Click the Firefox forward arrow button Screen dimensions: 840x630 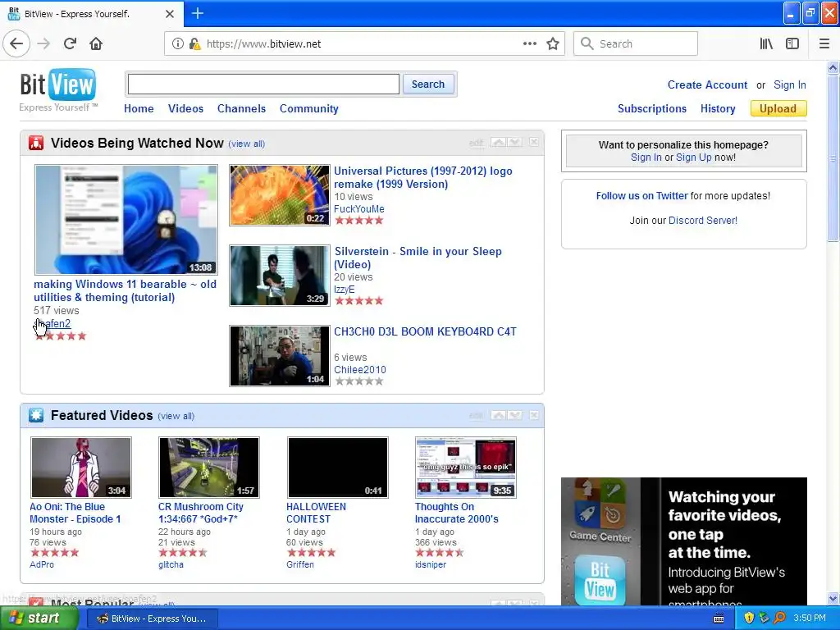[43, 44]
